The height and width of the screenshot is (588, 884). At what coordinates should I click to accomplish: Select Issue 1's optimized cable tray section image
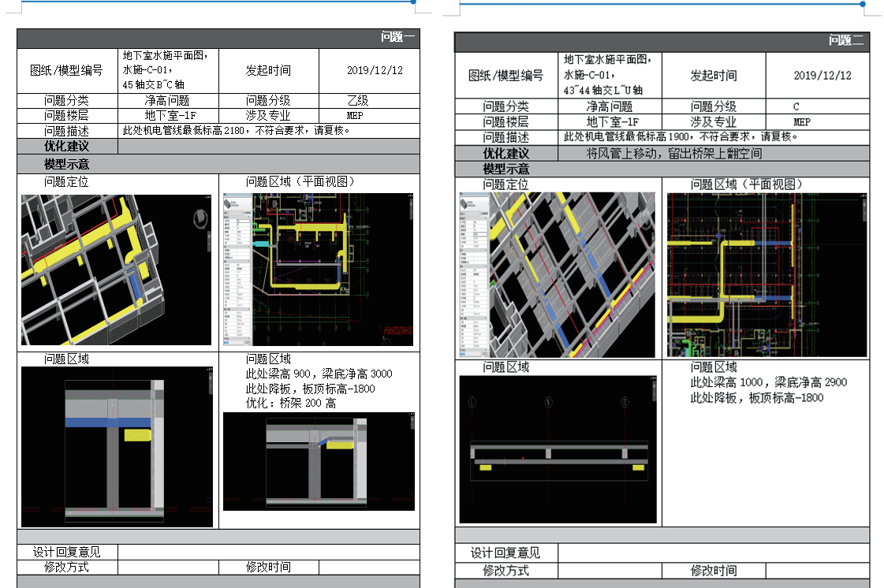click(318, 461)
